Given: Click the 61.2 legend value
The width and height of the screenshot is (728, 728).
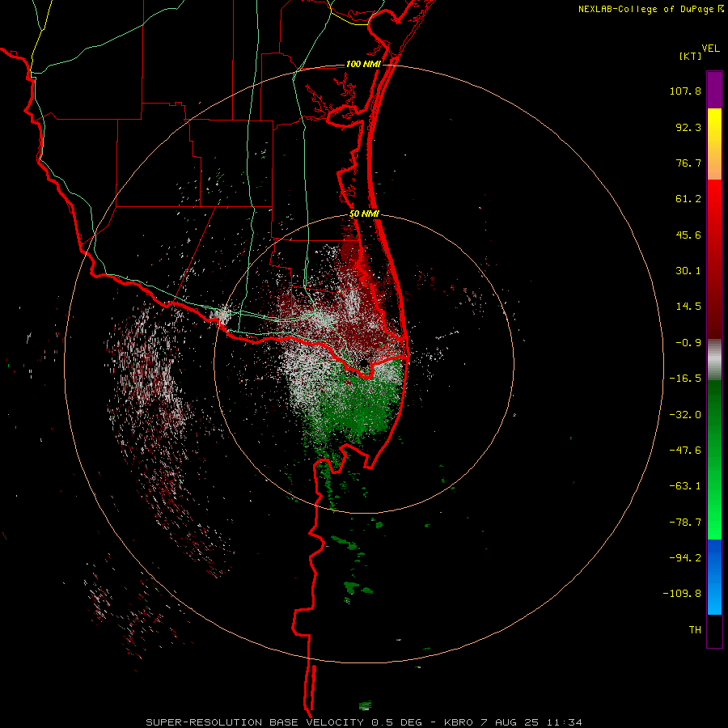Looking at the screenshot, I should (688, 199).
